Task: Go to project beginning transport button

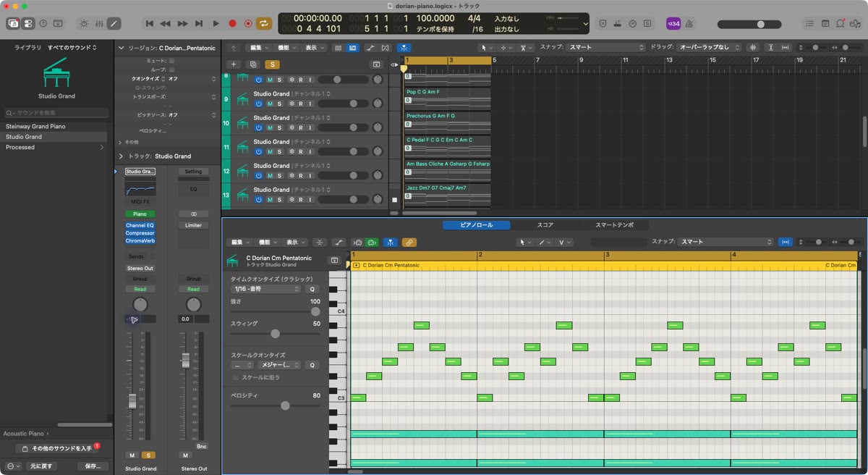Action: coord(150,23)
